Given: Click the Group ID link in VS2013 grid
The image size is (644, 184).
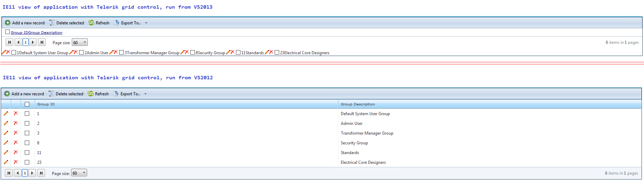Looking at the screenshot, I should click(19, 33).
